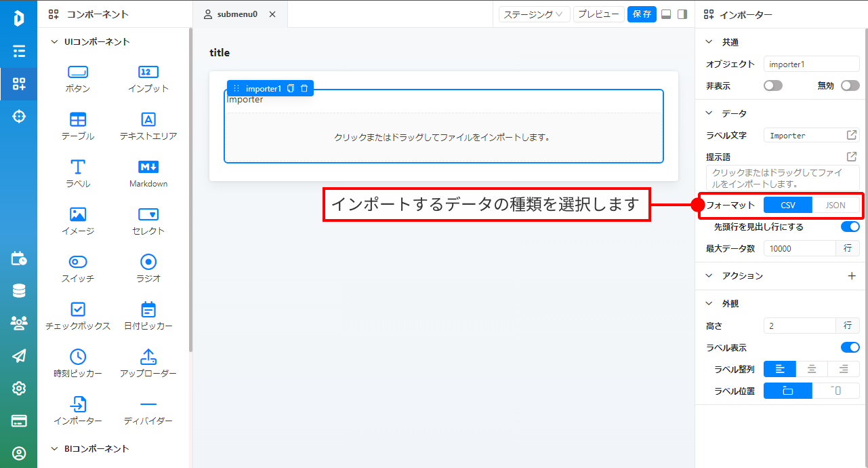
Task: Disable the 先頭行を見出し行にする switch
Action: click(x=850, y=227)
